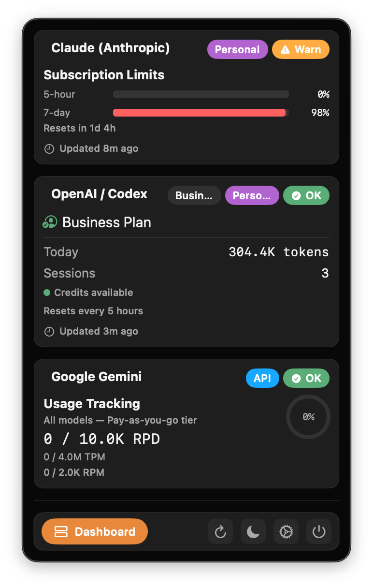Collapse the Claude (Anthropic) card
The image size is (373, 588).
[x=110, y=48]
